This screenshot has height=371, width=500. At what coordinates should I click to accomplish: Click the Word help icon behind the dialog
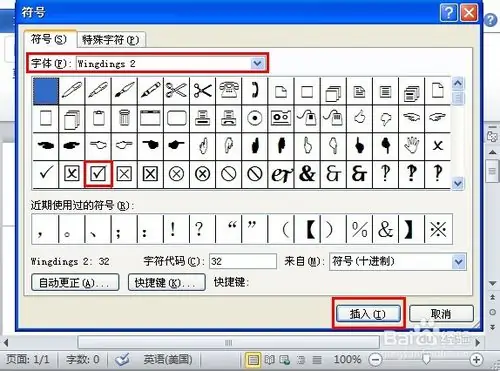[490, 20]
